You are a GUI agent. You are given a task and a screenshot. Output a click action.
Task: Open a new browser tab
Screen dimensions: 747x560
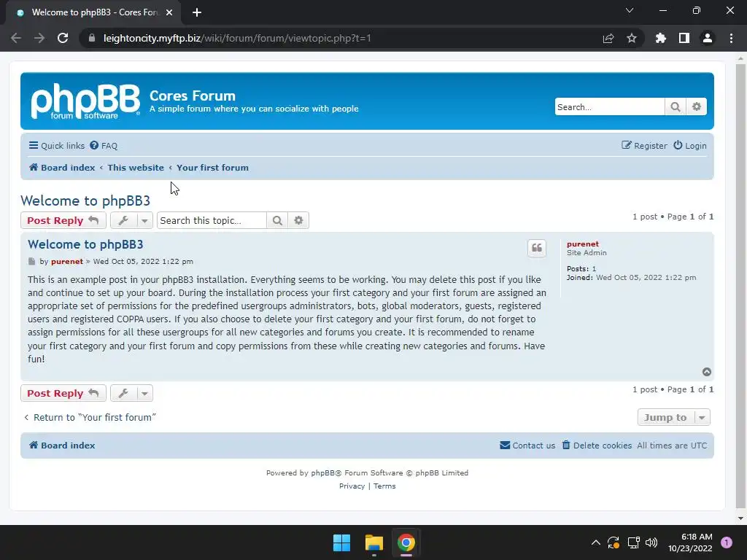[x=197, y=12]
